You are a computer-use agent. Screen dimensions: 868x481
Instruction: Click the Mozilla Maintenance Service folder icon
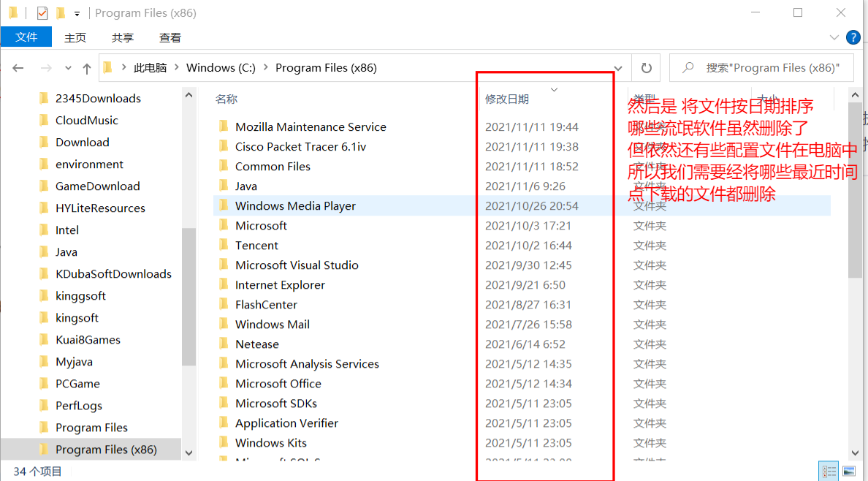tap(224, 126)
